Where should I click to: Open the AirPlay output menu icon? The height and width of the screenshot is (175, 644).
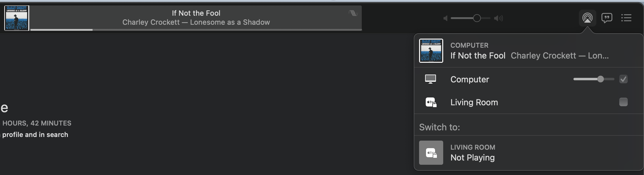pyautogui.click(x=587, y=18)
